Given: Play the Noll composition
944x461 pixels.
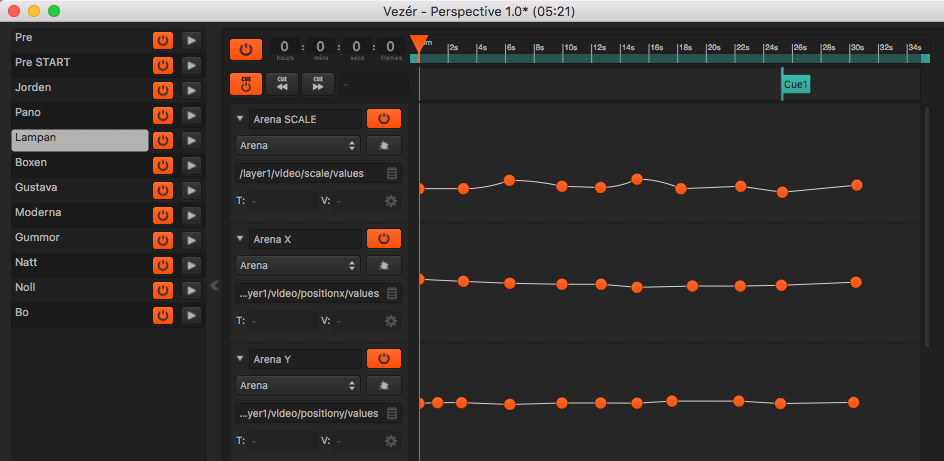Looking at the screenshot, I should click(191, 291).
